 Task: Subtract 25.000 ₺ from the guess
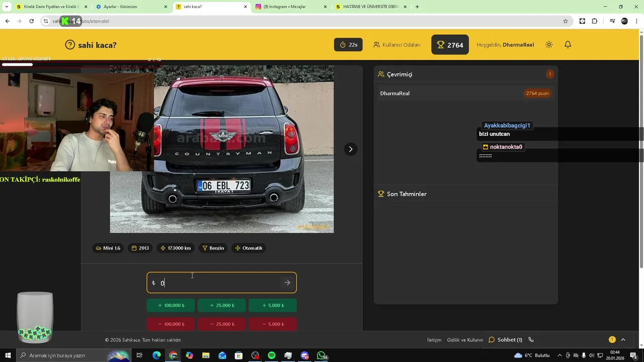click(x=221, y=324)
